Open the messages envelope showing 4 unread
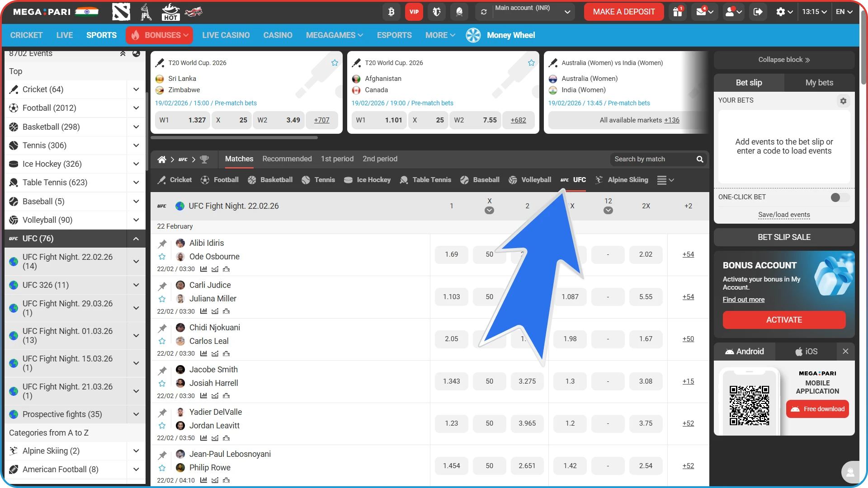The width and height of the screenshot is (868, 488). coord(701,12)
